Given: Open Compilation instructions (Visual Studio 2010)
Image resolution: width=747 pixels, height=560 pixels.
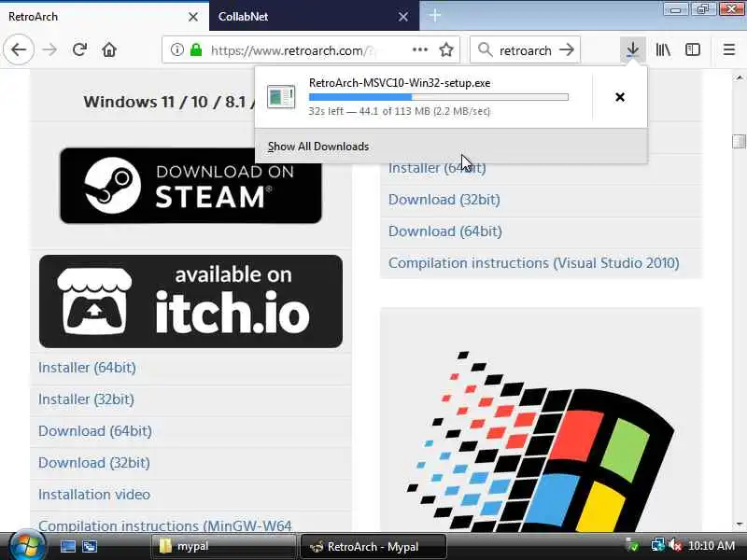Looking at the screenshot, I should pyautogui.click(x=533, y=263).
